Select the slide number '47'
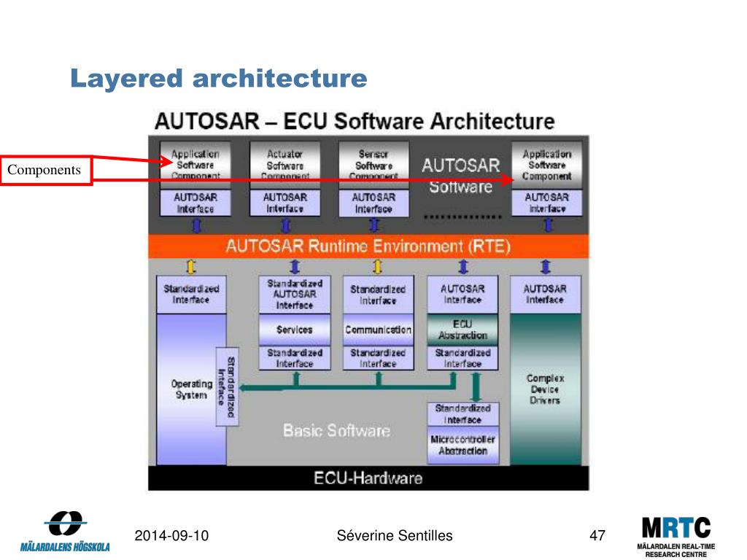This screenshot has height=560, width=747. coord(597,536)
